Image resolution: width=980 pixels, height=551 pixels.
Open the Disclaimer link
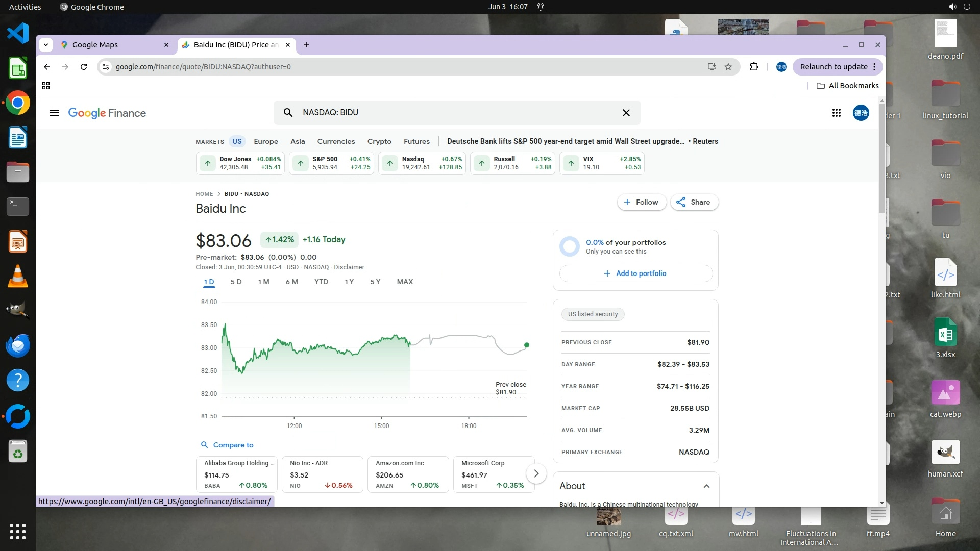click(x=349, y=267)
